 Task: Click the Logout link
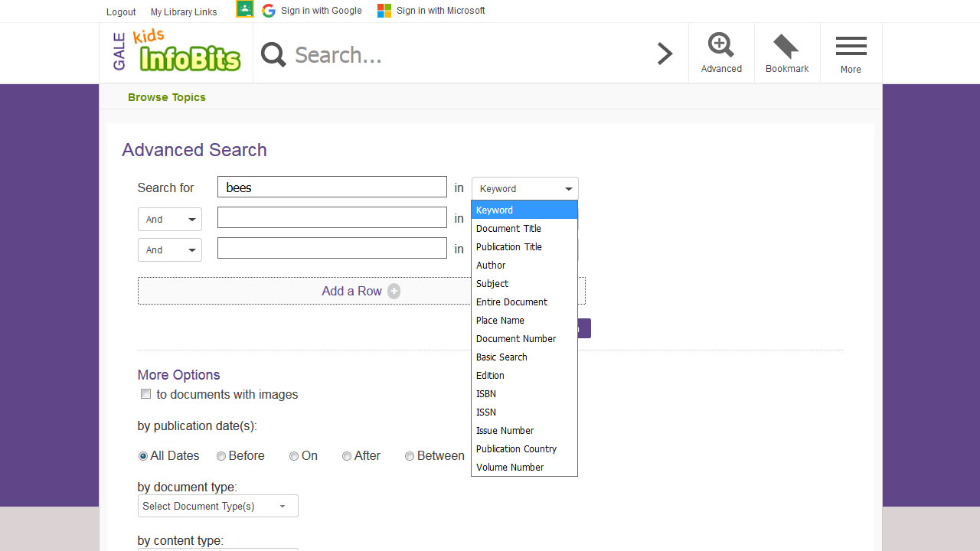pyautogui.click(x=121, y=11)
